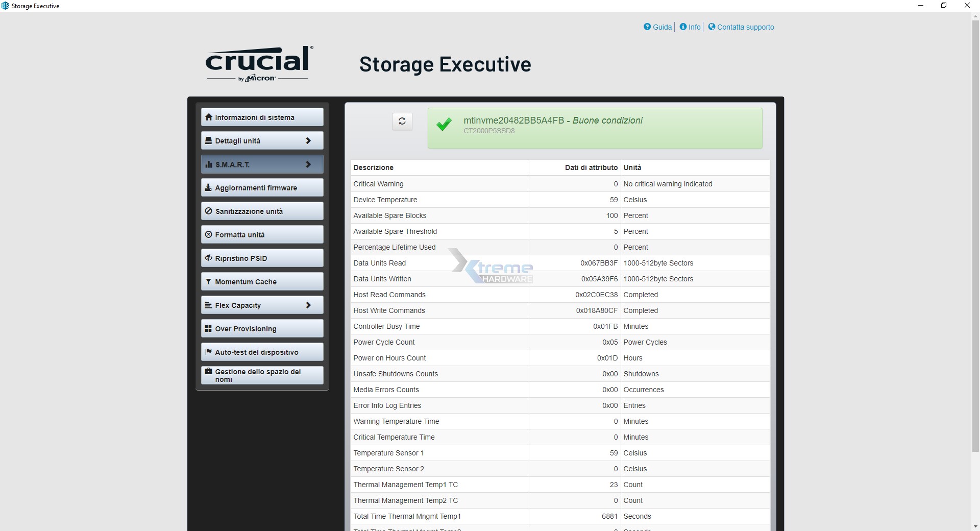Click the home icon beside Informazioni di sistema
Screen dimensions: 980x531
(x=208, y=117)
